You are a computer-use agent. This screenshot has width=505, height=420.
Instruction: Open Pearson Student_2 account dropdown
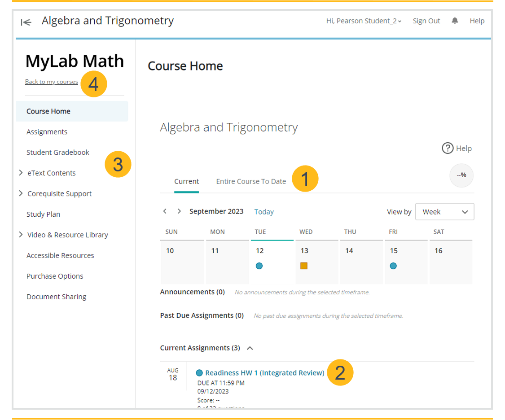(364, 21)
